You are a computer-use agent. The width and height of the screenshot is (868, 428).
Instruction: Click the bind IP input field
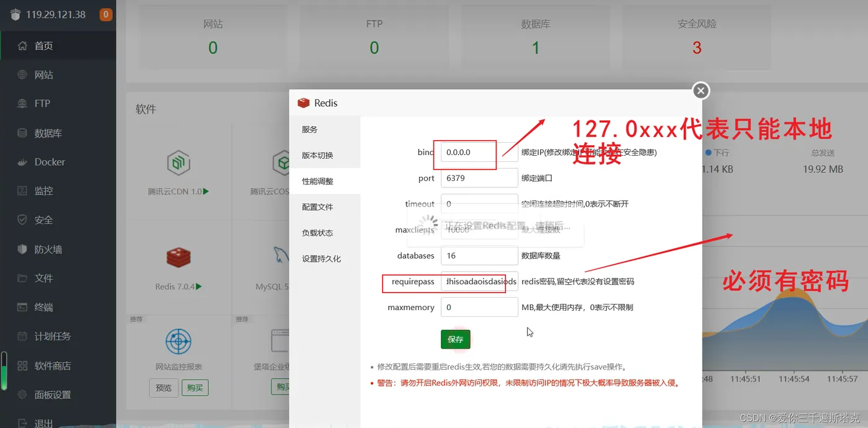(479, 152)
